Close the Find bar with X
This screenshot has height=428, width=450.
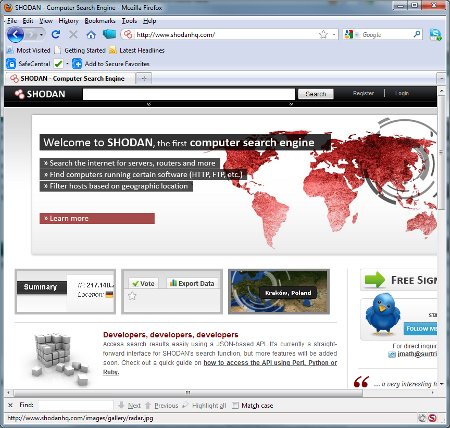coord(10,405)
